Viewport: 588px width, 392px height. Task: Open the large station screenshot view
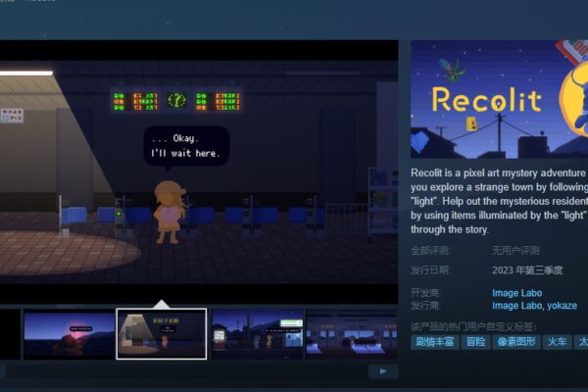coord(199,171)
